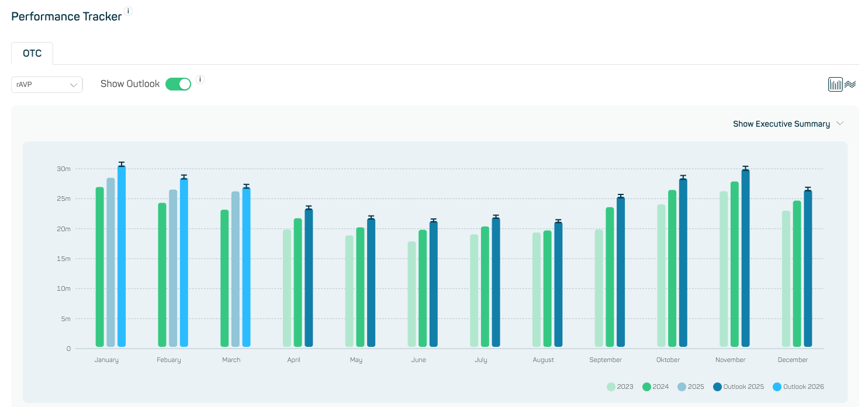868x407 pixels.
Task: Click March 2024 green bar
Action: click(224, 279)
